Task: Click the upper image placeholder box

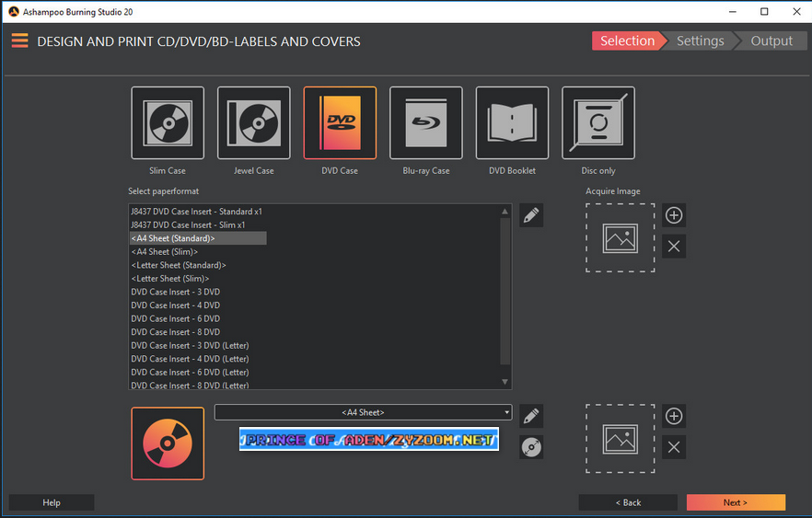Action: click(x=621, y=237)
